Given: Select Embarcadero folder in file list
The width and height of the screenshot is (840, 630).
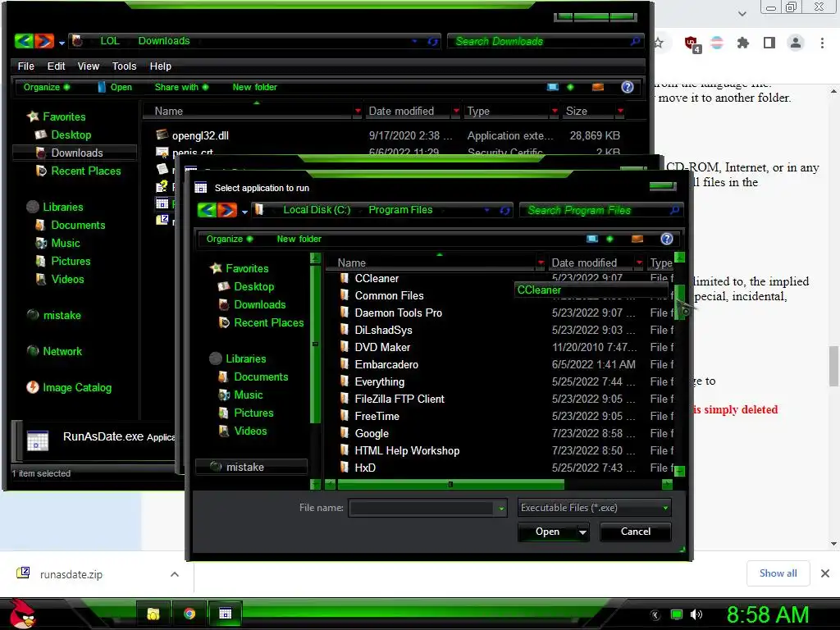Looking at the screenshot, I should pos(386,364).
